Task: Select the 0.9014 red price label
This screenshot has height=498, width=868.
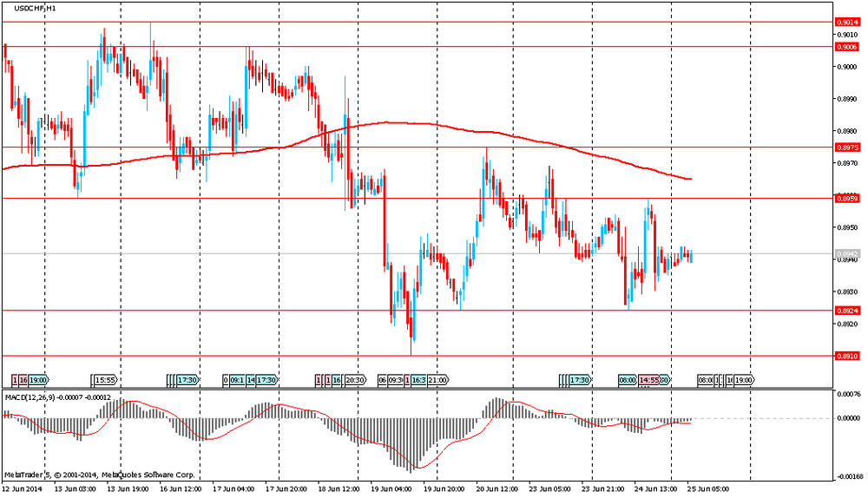Action: coord(847,23)
